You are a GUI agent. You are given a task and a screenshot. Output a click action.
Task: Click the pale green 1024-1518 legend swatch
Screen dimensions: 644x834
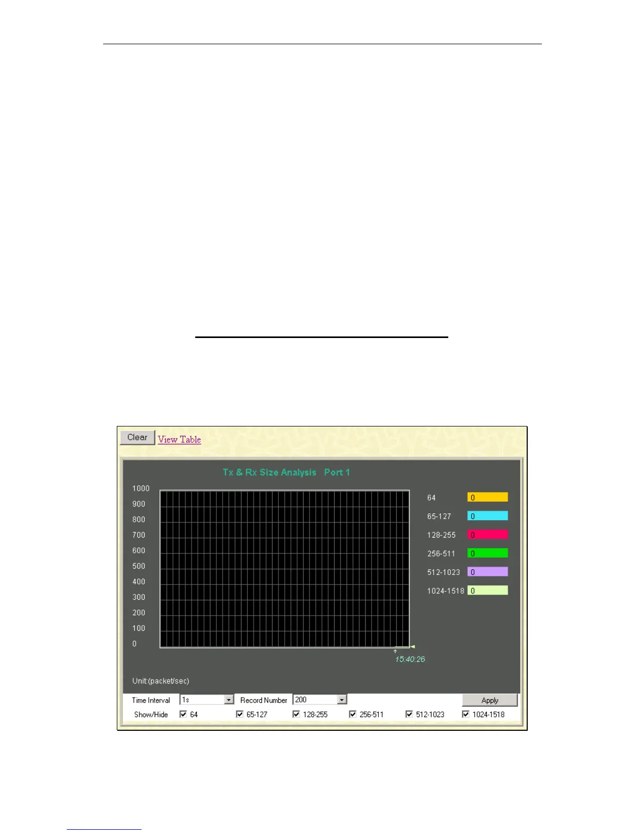click(x=488, y=590)
